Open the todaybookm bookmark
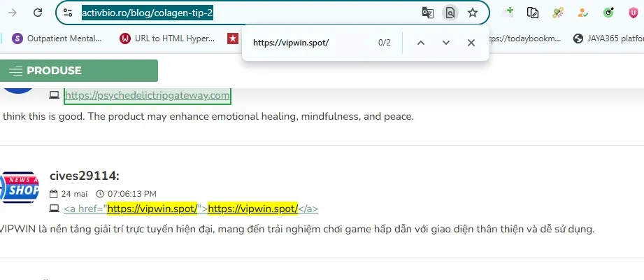This screenshot has height=280, width=644. point(525,38)
